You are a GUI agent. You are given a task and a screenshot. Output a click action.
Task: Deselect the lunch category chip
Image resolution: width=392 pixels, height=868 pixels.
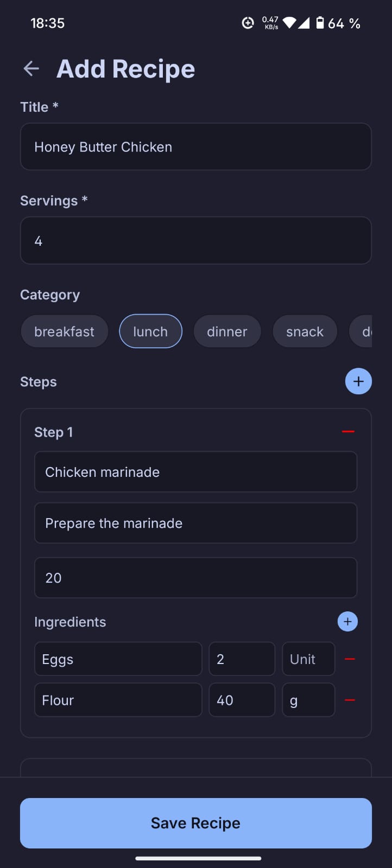click(x=150, y=331)
